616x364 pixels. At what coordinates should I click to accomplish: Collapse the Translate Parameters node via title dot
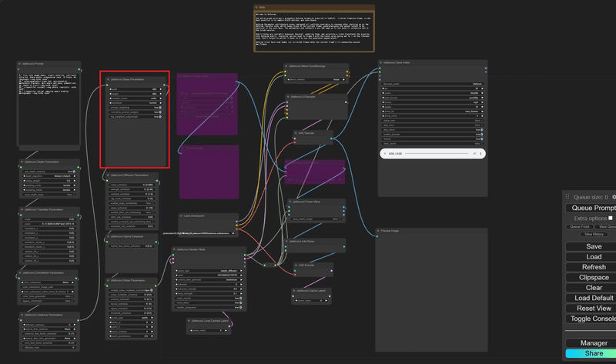click(22, 209)
